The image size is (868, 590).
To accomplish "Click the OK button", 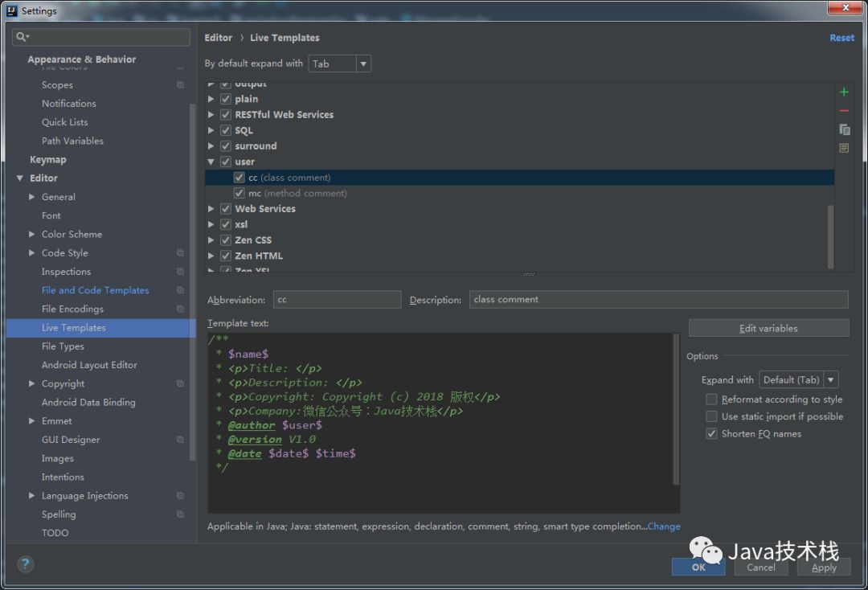I will pos(698,567).
